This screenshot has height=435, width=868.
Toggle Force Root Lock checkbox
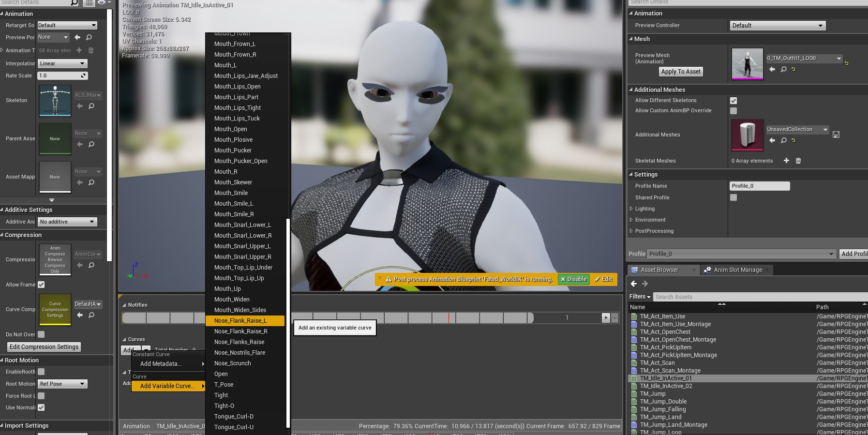pyautogui.click(x=41, y=396)
